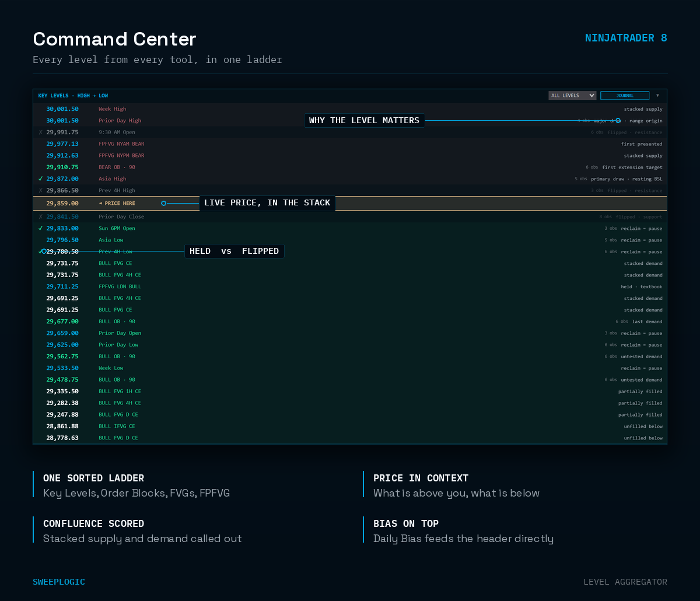Click the 'first presented' note
Screen dimensions: 700x601
point(642,144)
